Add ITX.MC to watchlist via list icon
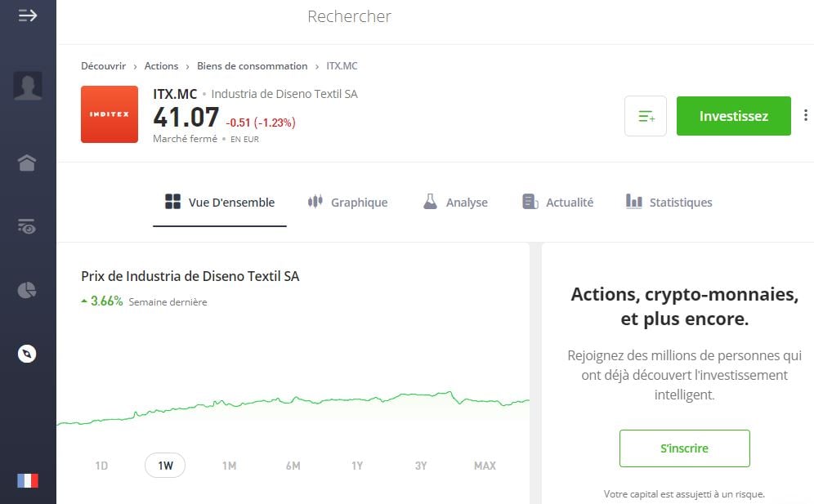The height and width of the screenshot is (504, 814). (645, 116)
